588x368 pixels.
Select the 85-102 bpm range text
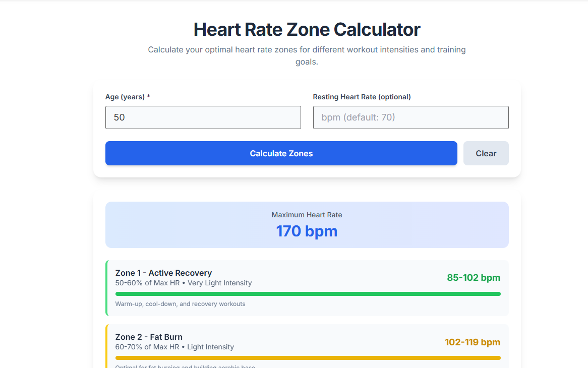click(473, 277)
